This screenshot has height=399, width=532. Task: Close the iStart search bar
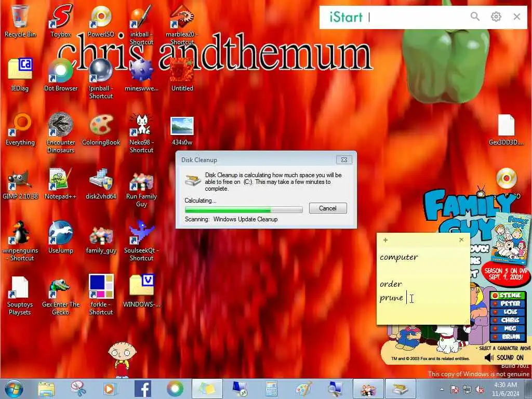tap(517, 16)
